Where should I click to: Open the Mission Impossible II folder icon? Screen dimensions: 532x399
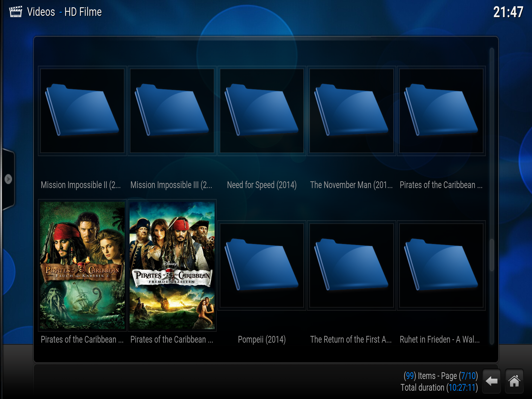pyautogui.click(x=82, y=111)
